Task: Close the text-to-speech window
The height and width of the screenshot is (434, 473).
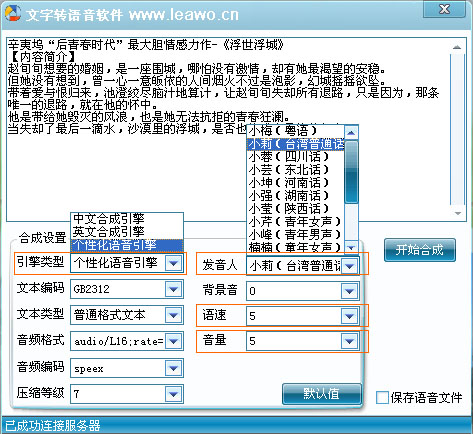Action: [x=444, y=9]
